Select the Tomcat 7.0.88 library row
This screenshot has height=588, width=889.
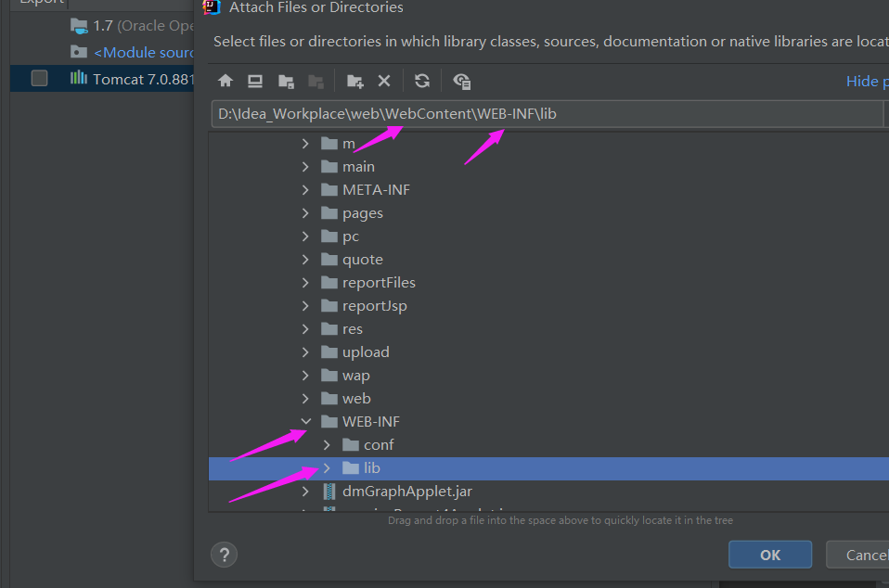[102, 79]
